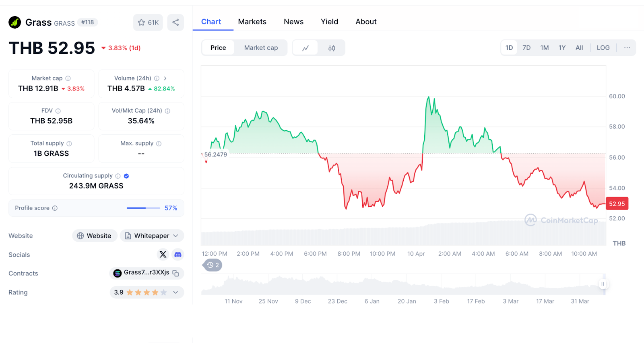Click the #118 rank badge
Screen dimensions: 644x343
point(87,23)
